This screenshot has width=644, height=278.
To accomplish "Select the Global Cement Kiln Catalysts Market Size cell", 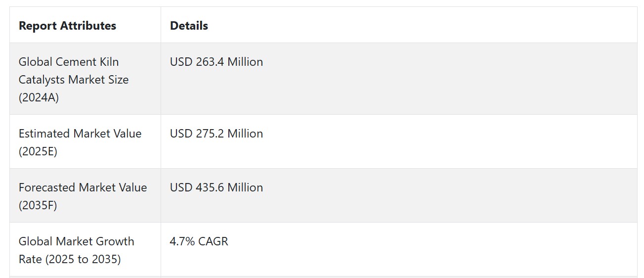I will (x=85, y=79).
